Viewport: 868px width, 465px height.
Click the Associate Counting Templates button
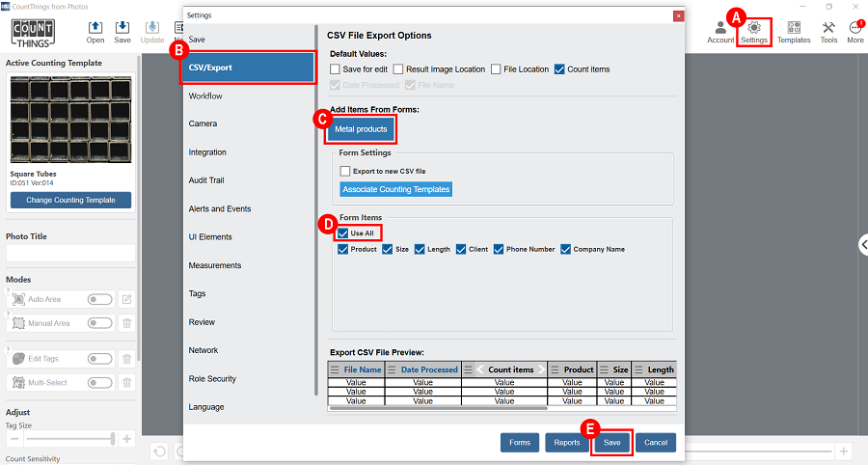click(x=396, y=189)
